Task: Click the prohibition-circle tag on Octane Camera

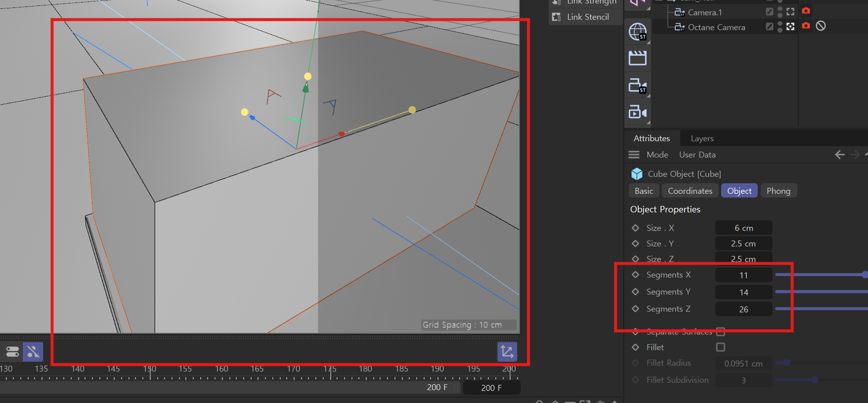Action: (x=821, y=26)
